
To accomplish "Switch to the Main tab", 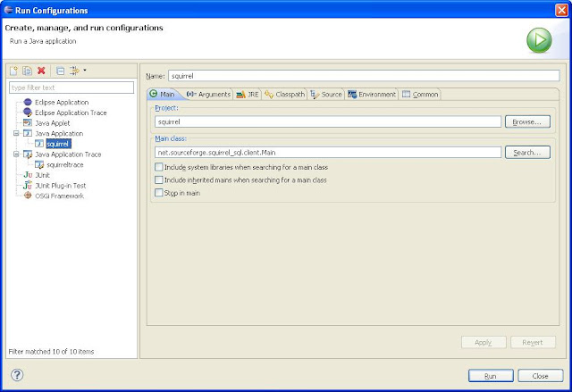I will point(163,94).
